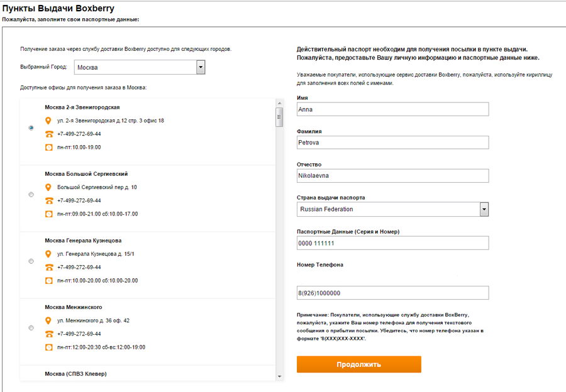
Task: Select the Москва Большой Сергиевский pickup office
Action: [31, 194]
